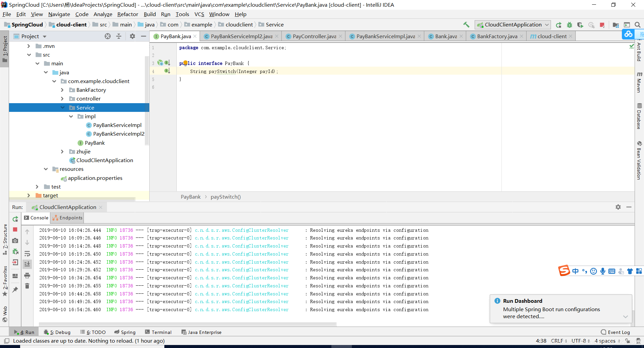Viewport: 644px width, 348px height.
Task: Click the CRLF line separator selector
Action: click(559, 341)
